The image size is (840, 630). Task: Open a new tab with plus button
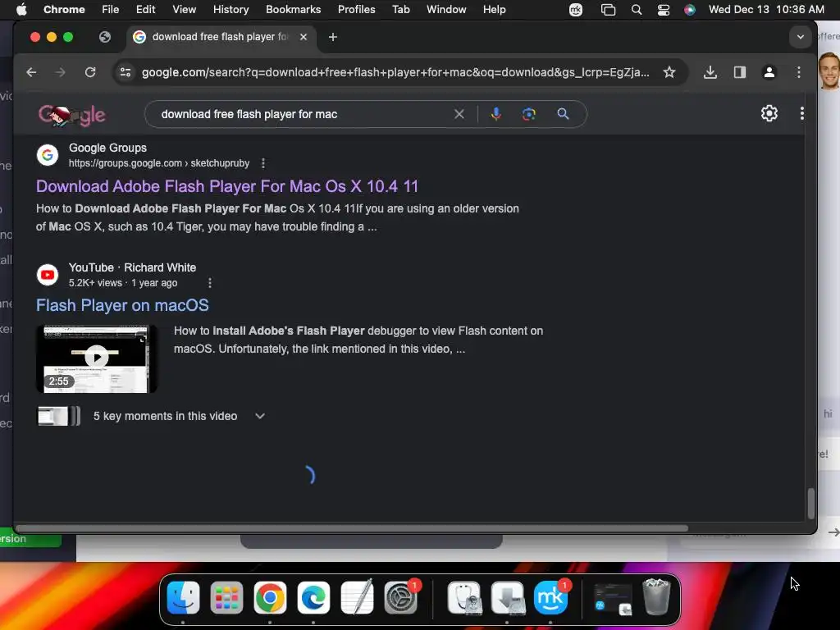point(333,37)
